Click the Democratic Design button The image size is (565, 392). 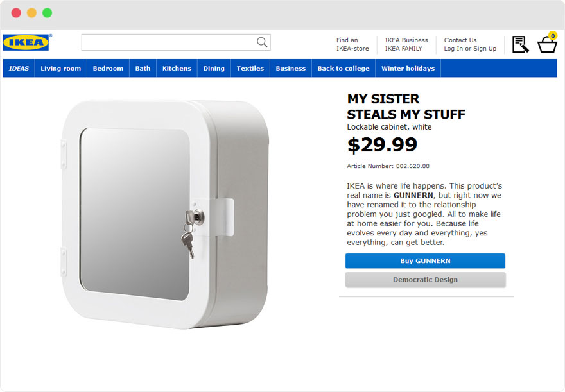click(425, 280)
